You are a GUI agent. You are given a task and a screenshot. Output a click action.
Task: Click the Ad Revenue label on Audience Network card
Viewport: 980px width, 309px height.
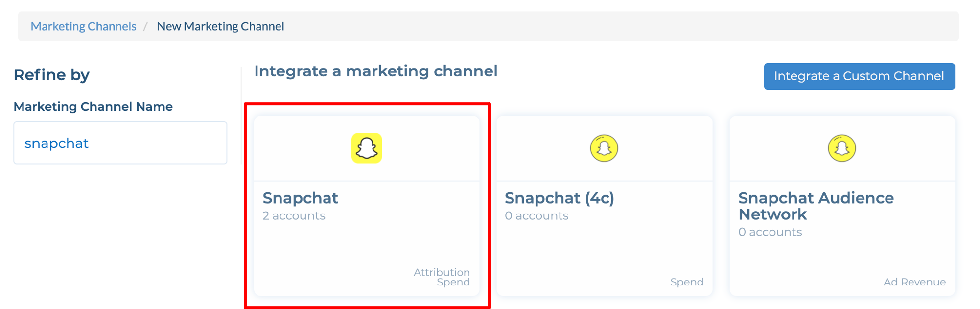tap(914, 282)
